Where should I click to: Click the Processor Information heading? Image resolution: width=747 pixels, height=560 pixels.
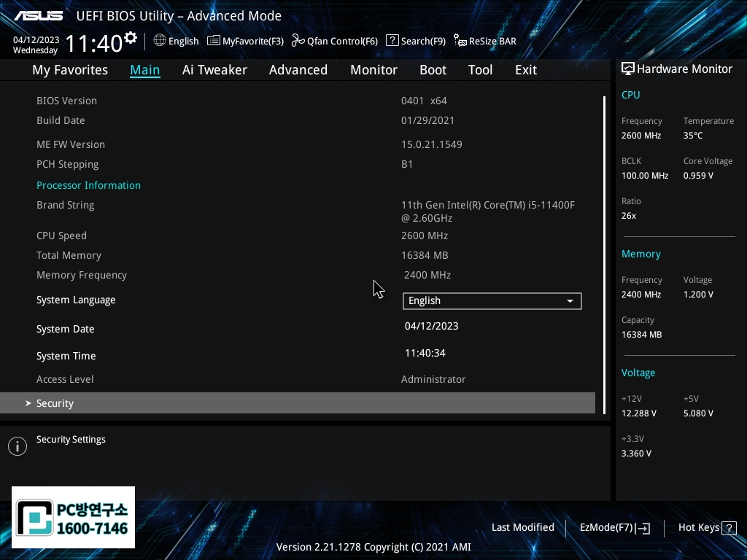[88, 185]
